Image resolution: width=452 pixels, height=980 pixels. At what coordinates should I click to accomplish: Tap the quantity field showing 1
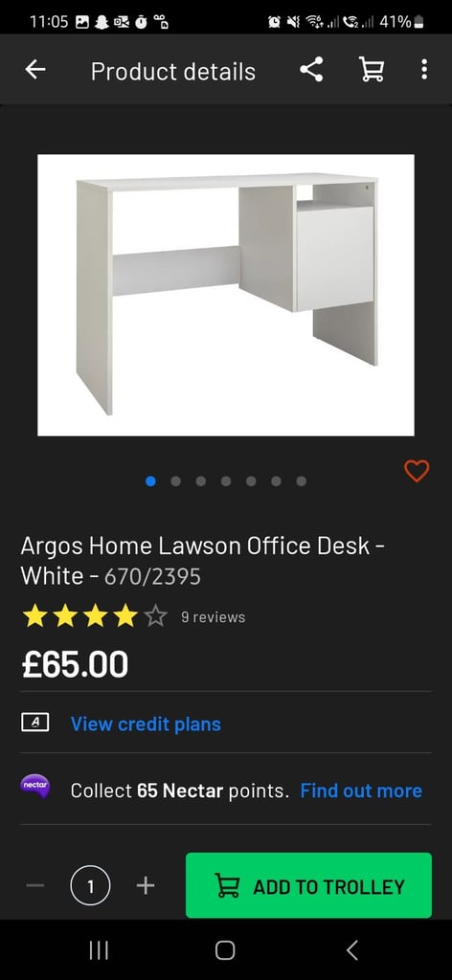91,885
